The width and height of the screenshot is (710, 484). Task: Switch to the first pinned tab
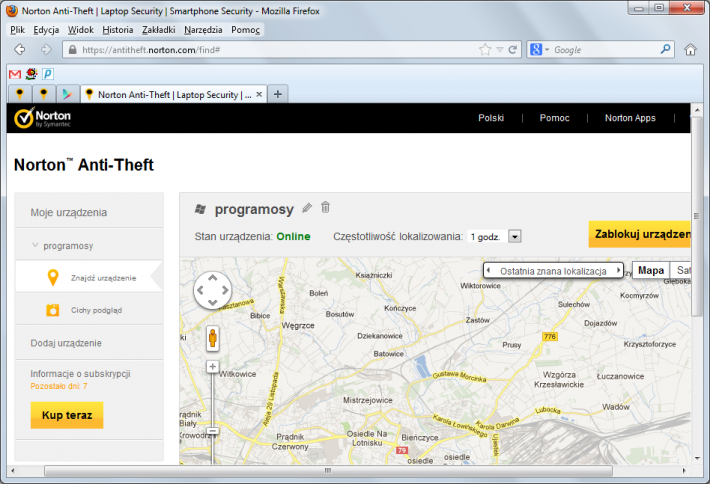(x=19, y=94)
